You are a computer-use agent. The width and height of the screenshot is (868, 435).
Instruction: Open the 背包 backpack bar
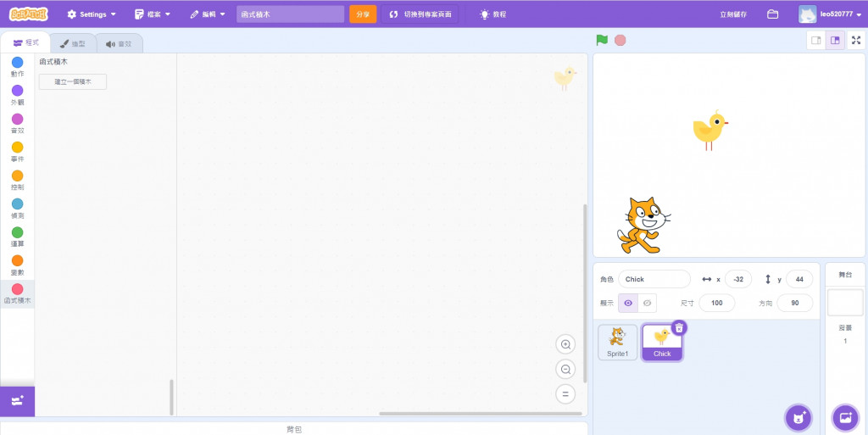pos(294,429)
